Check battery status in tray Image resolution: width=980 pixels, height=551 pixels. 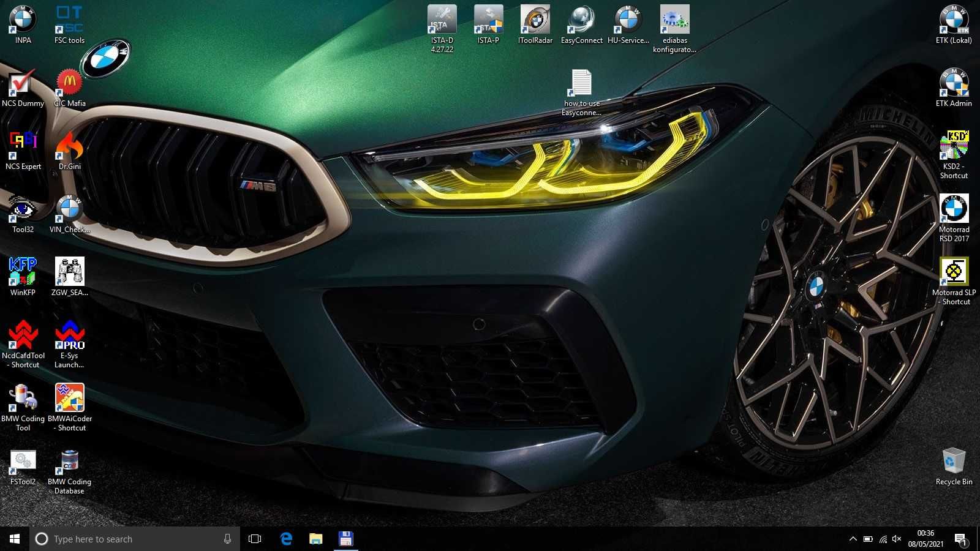[x=868, y=539]
